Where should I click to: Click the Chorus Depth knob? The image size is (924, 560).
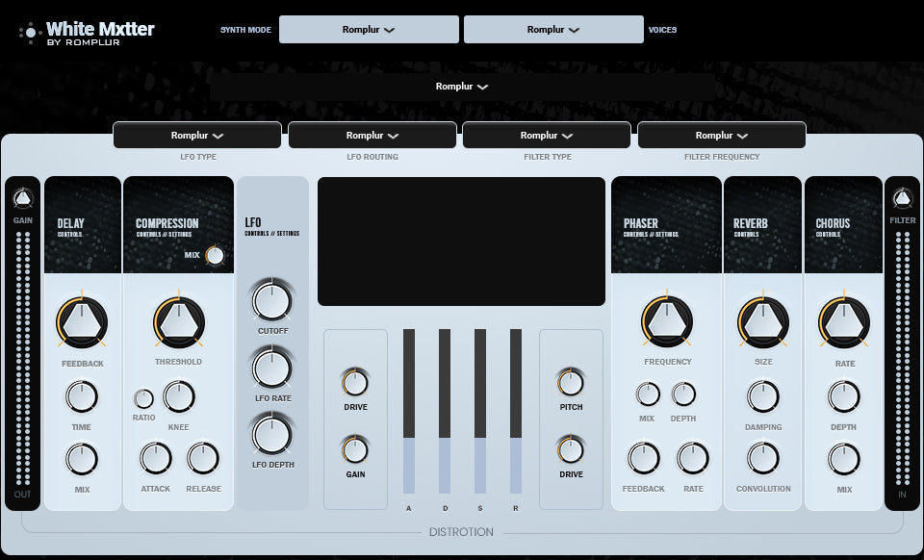tap(844, 396)
